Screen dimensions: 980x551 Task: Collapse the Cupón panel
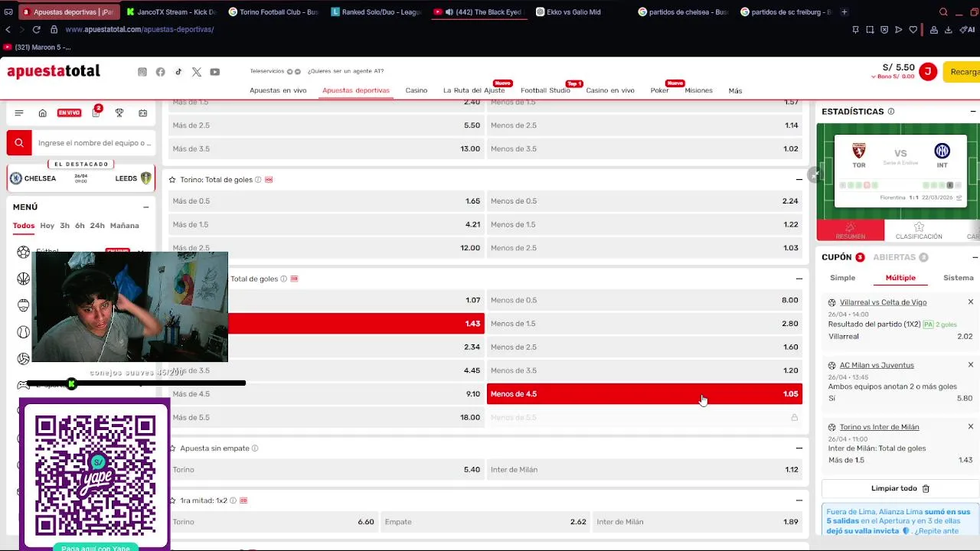[x=973, y=257]
